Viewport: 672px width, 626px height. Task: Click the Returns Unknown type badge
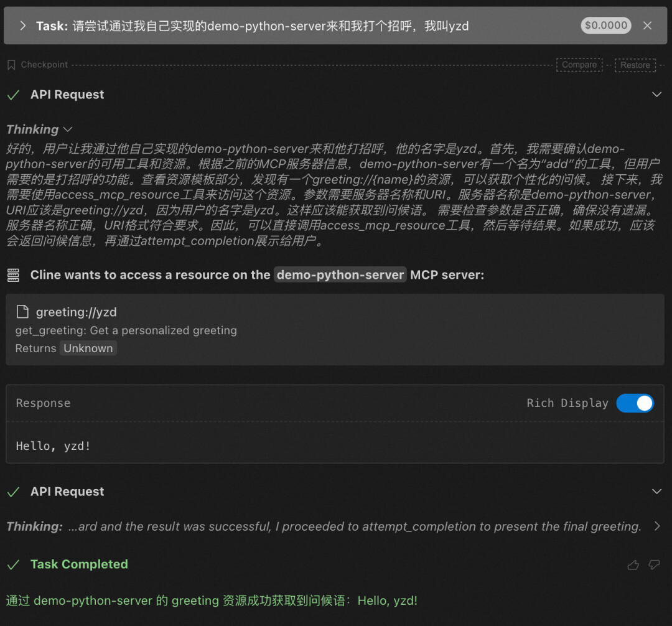click(88, 348)
